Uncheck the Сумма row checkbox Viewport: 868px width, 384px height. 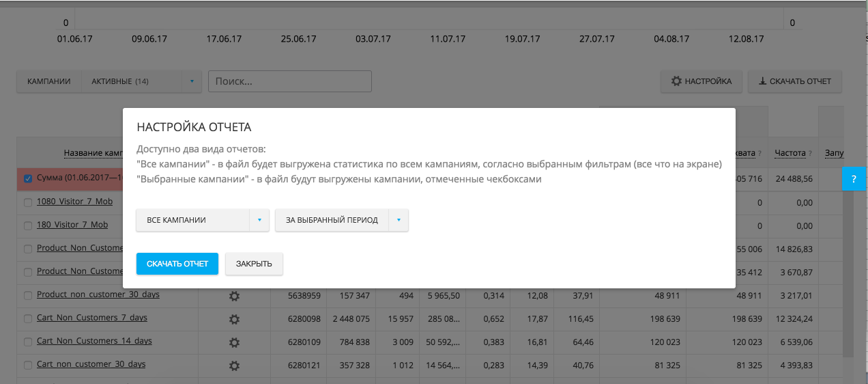28,179
